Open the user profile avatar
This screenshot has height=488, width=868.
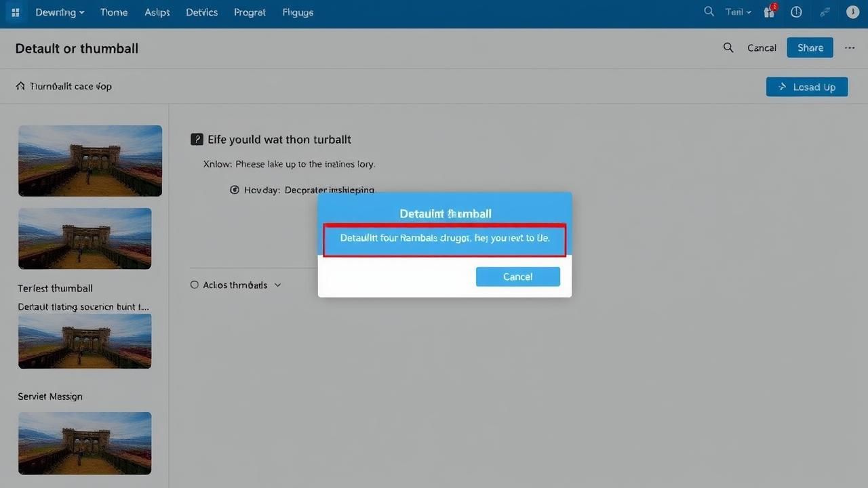[852, 12]
